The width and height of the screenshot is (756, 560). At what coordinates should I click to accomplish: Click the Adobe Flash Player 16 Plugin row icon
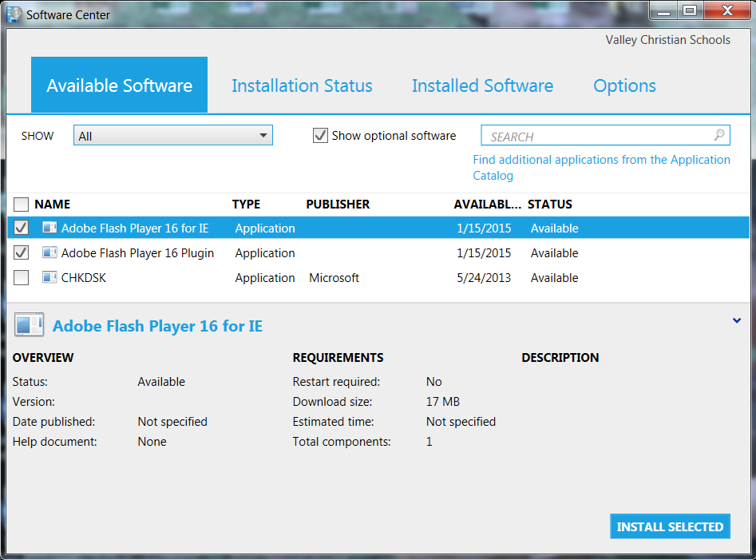[x=49, y=253]
